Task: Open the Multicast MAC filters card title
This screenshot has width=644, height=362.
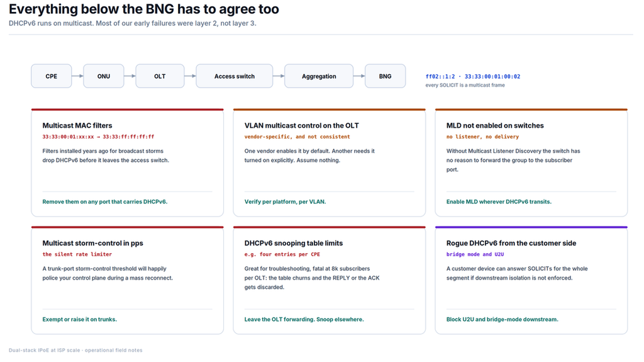Action: pyautogui.click(x=77, y=125)
